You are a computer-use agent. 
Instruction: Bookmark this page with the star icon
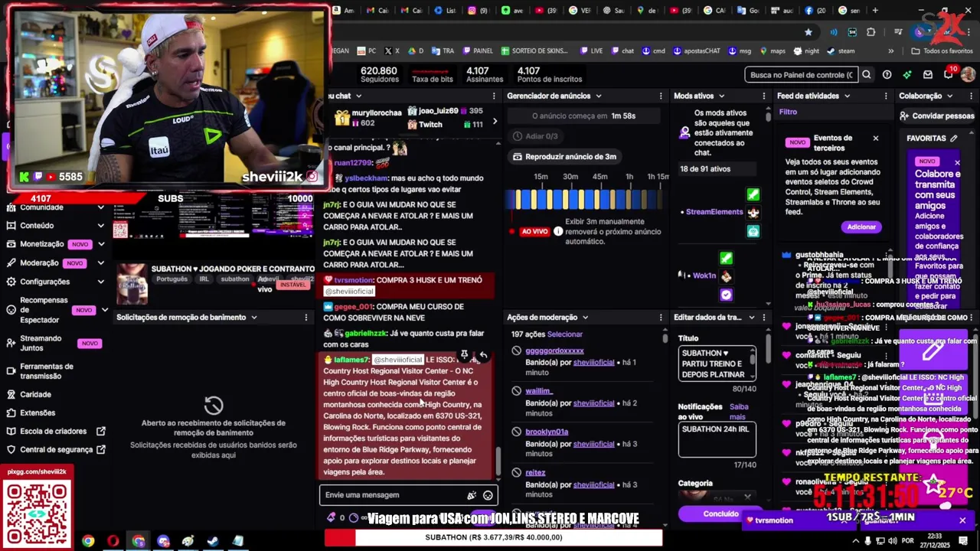point(808,32)
